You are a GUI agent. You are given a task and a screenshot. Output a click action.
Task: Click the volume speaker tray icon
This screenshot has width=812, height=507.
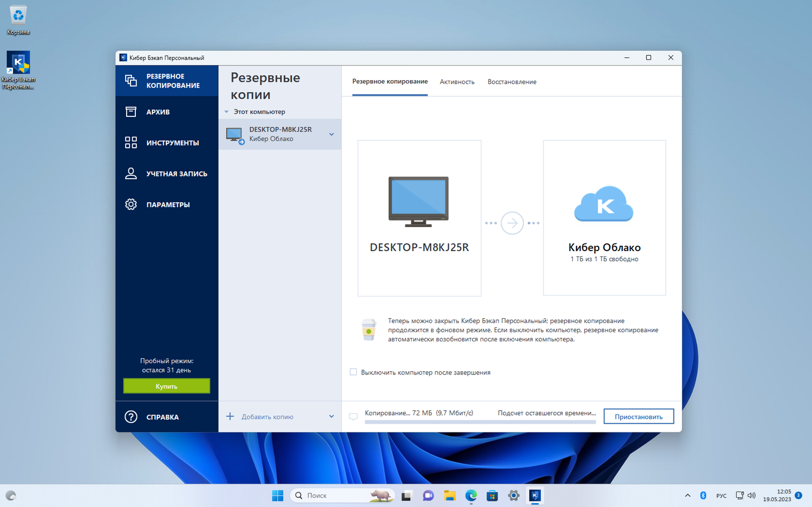coord(751,496)
